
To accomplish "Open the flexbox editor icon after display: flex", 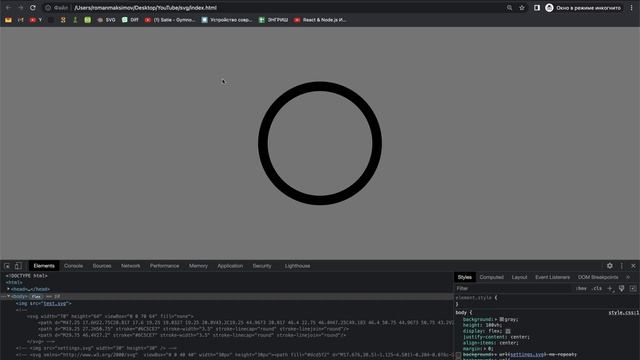I will 508,331.
